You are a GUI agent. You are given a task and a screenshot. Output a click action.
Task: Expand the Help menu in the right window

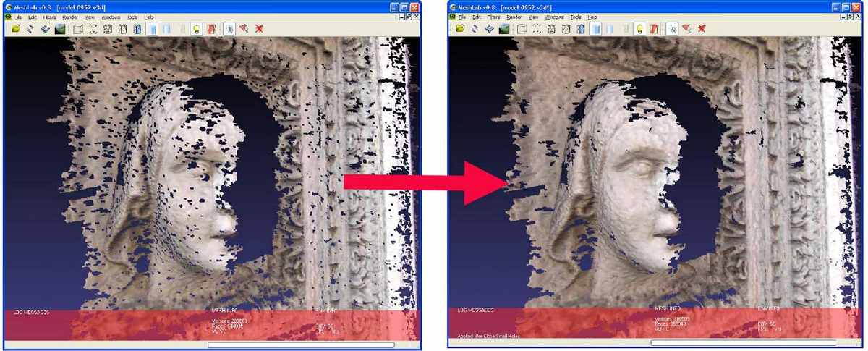click(592, 16)
